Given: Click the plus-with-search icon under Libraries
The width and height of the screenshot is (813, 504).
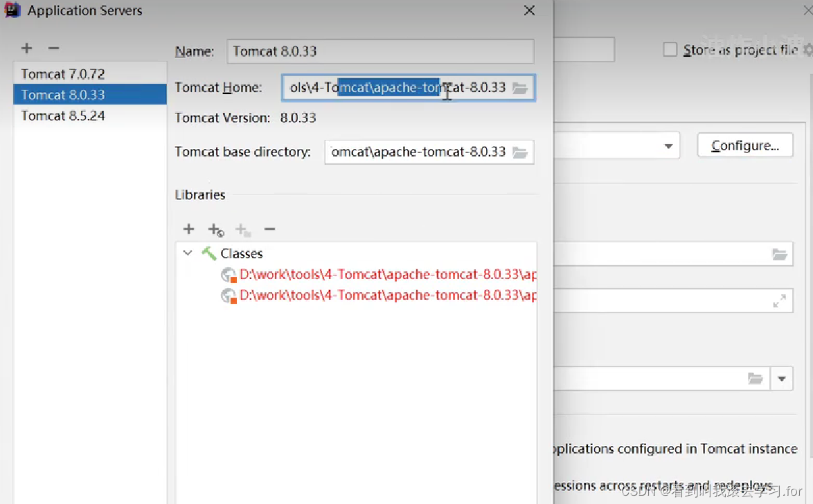Looking at the screenshot, I should click(215, 229).
